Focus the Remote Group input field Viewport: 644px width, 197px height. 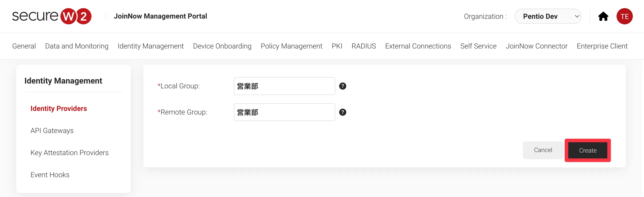284,112
